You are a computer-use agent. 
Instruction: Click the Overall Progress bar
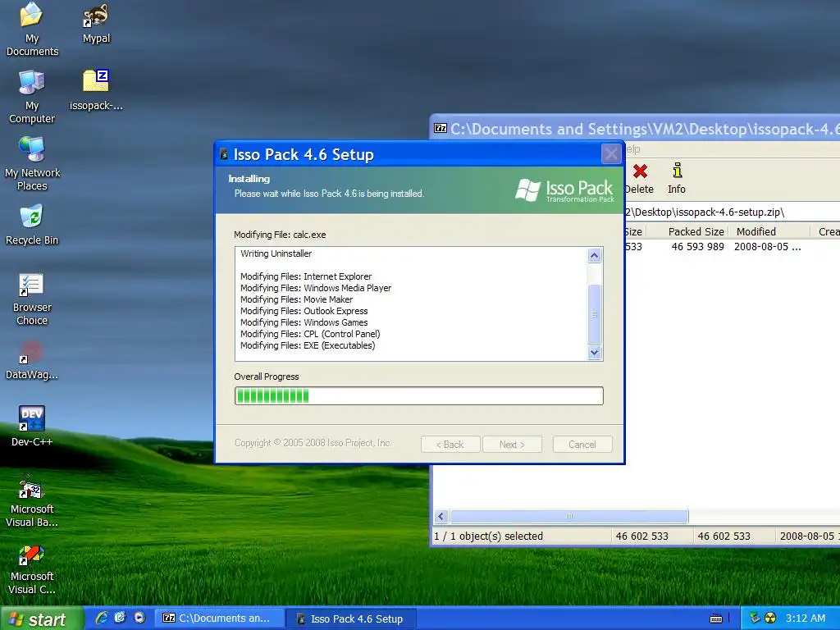coord(419,396)
